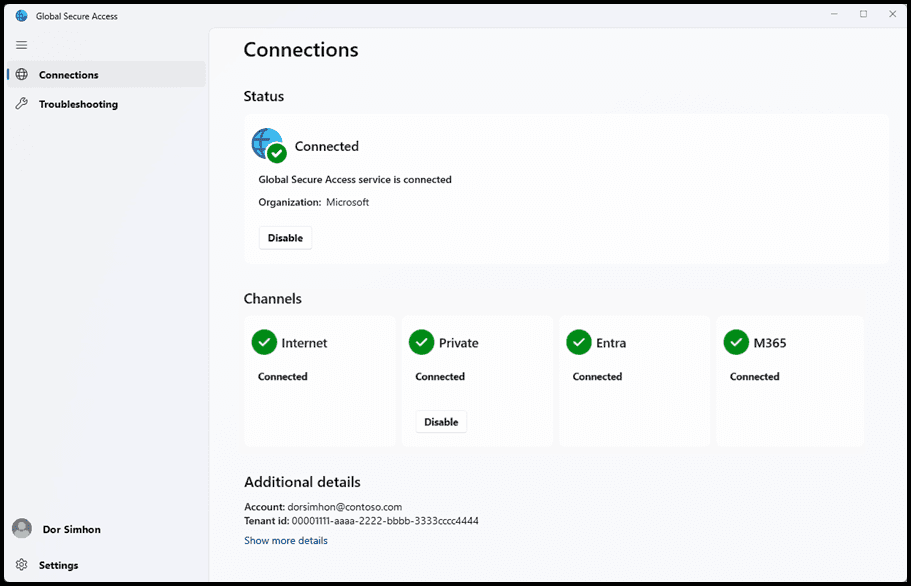Click the Entra channel name
Image resolution: width=911 pixels, height=586 pixels.
tap(611, 343)
